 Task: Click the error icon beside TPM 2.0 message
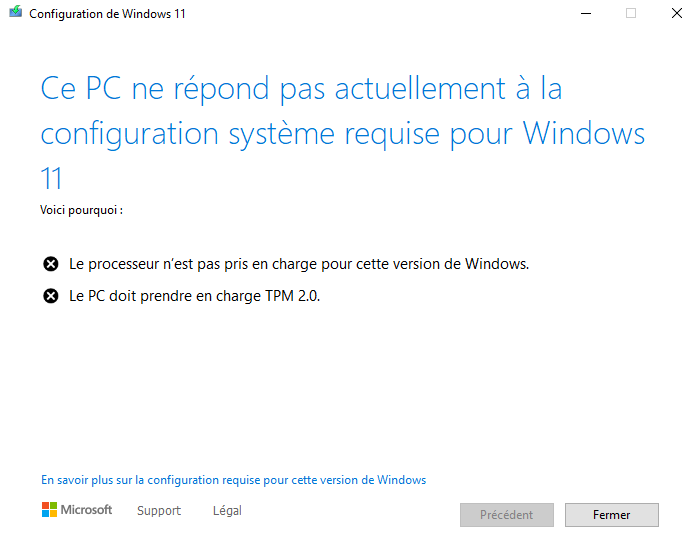[51, 296]
